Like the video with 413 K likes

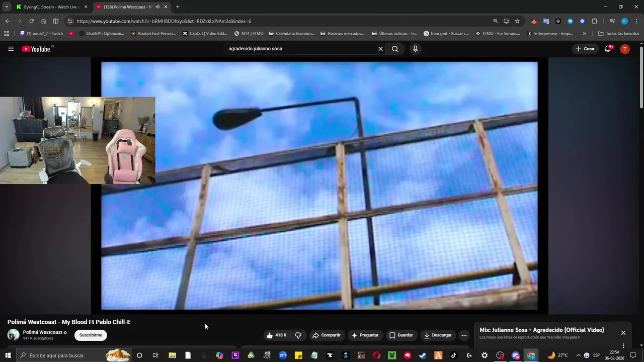point(276,335)
